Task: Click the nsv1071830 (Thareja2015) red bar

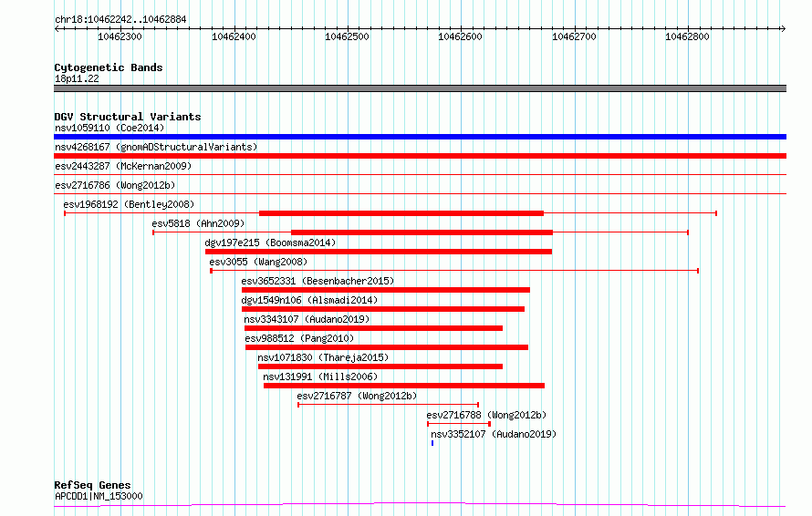Action: pyautogui.click(x=380, y=366)
